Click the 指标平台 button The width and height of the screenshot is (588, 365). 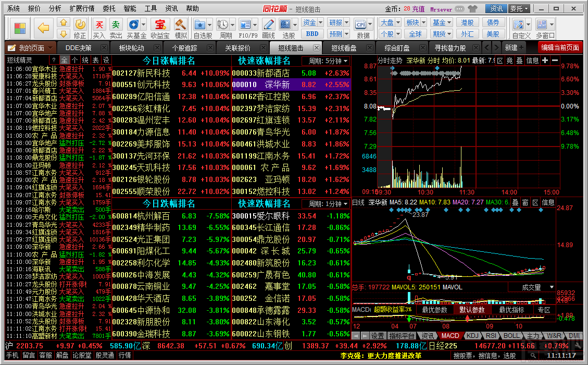[402, 336]
